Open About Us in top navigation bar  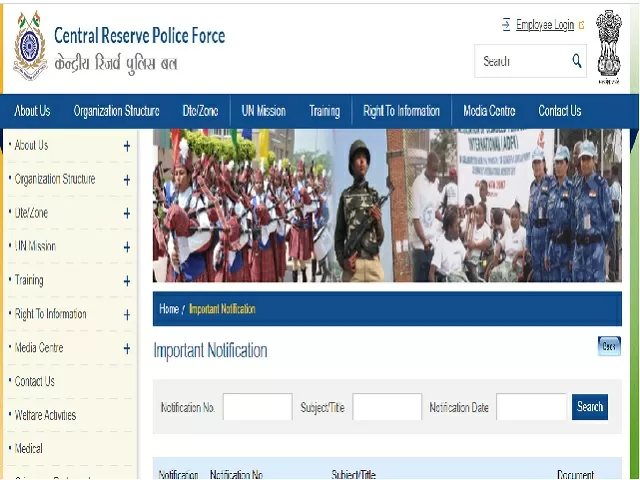point(32,111)
